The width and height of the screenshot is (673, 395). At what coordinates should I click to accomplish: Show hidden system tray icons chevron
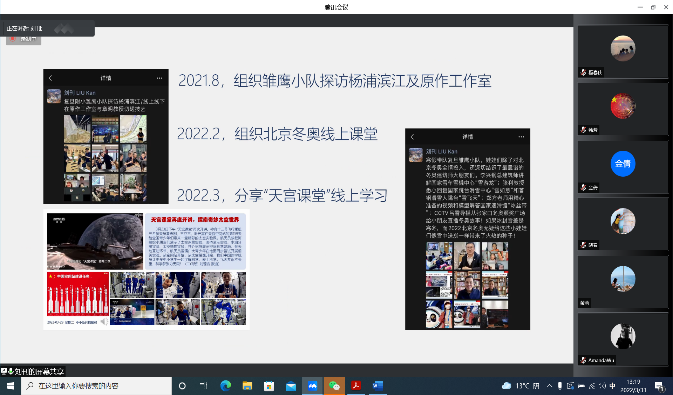click(x=549, y=386)
